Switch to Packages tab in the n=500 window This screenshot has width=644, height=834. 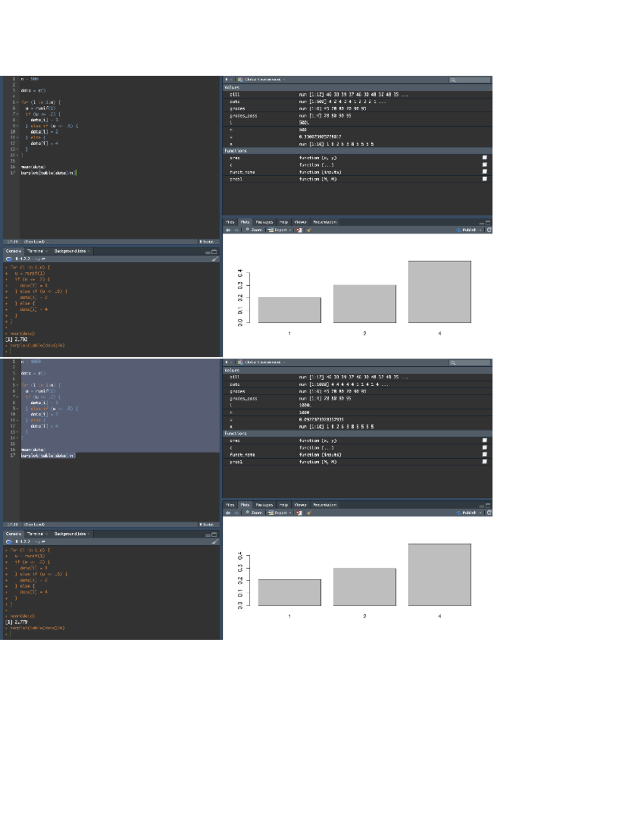tap(264, 222)
